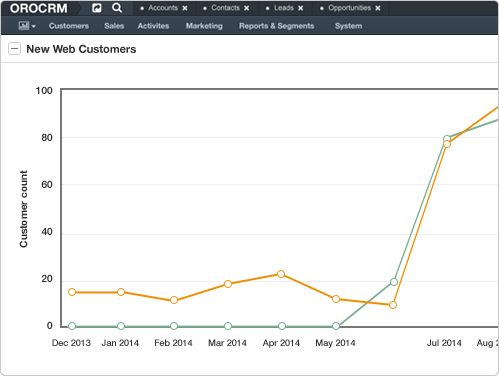
Task: Open the Activites menu
Action: (153, 26)
